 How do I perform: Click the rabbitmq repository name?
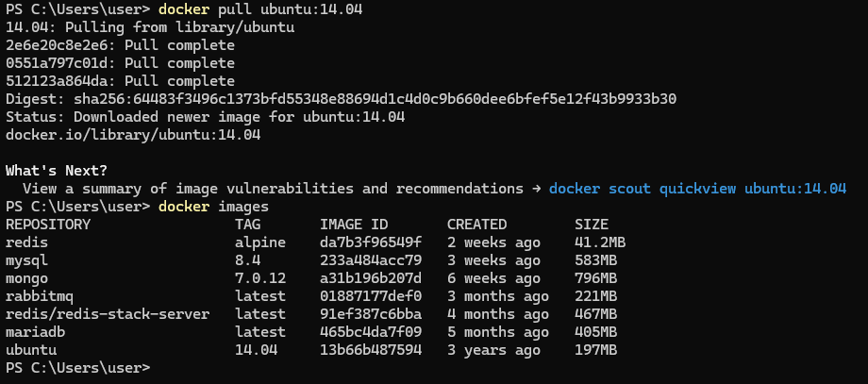[x=40, y=296]
